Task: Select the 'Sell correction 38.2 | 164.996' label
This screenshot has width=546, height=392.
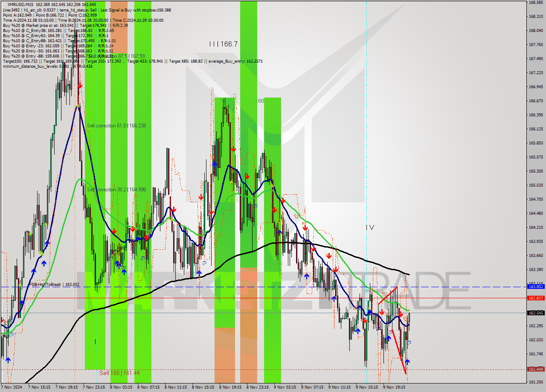Action: (x=116, y=190)
